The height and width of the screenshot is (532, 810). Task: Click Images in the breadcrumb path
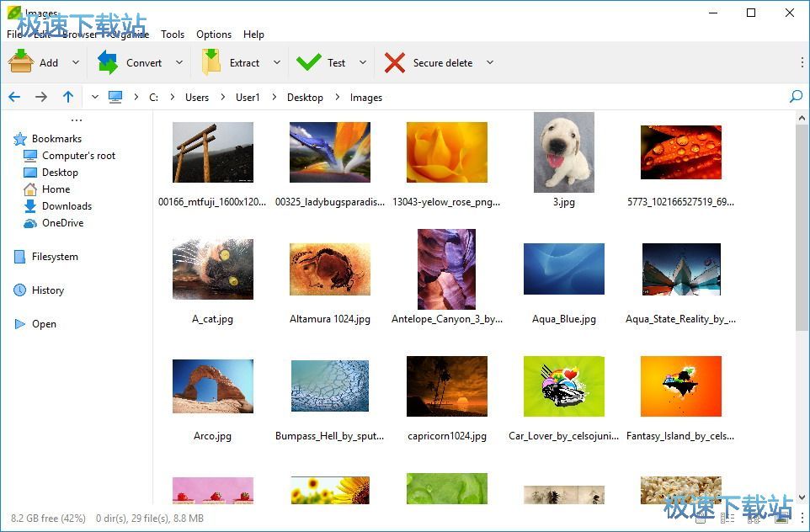pyautogui.click(x=365, y=98)
